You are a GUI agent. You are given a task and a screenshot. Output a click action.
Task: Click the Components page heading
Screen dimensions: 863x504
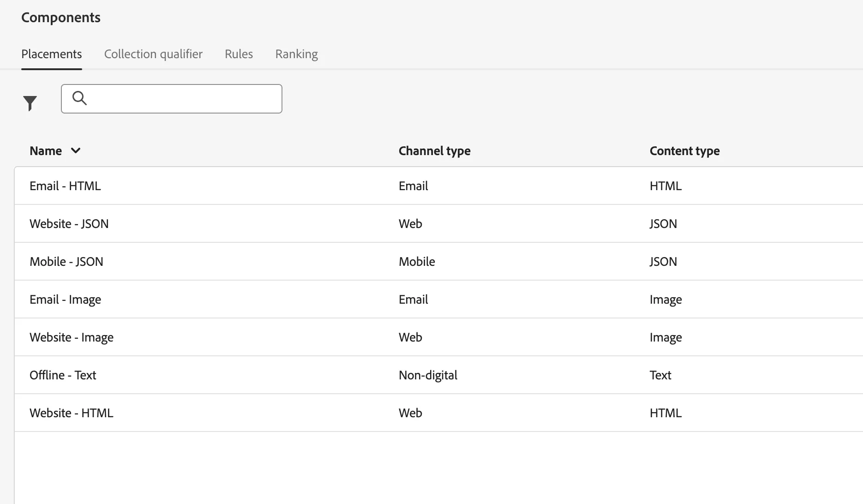61,18
